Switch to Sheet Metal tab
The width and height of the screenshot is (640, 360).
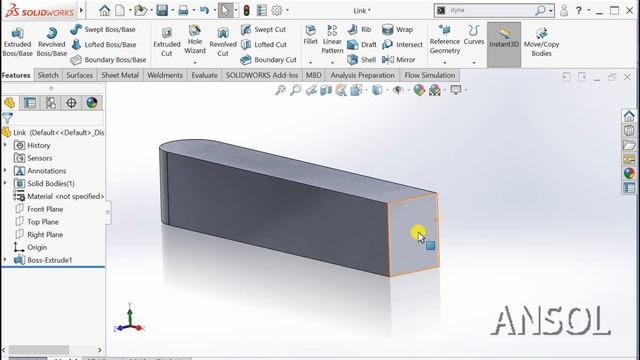(120, 75)
